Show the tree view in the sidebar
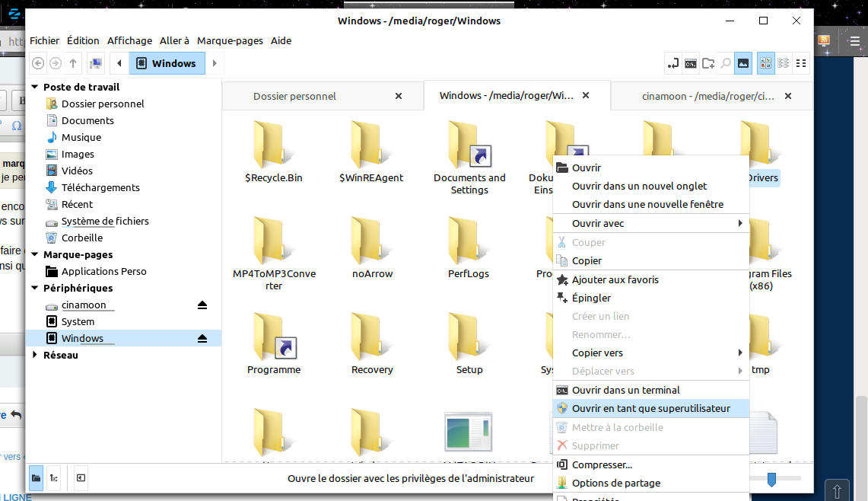868x501 pixels. tap(54, 478)
